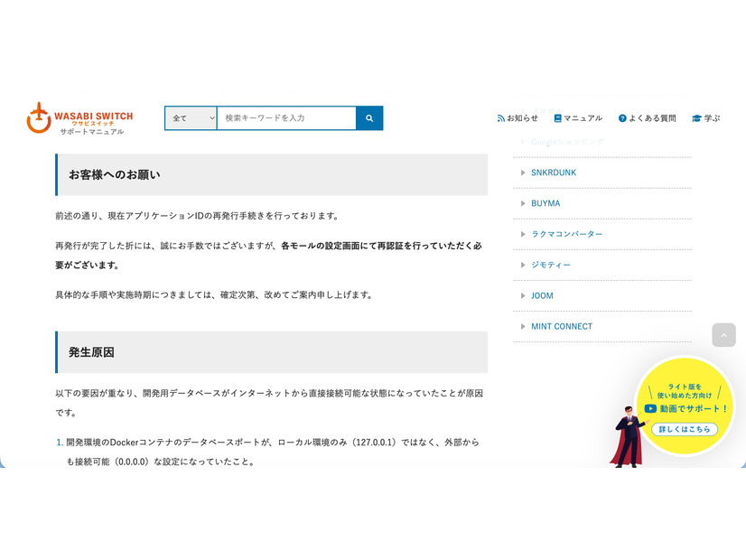Screen dimensions: 746x560
Task: Open the Wasabi Switch logo home link
Action: pyautogui.click(x=79, y=117)
